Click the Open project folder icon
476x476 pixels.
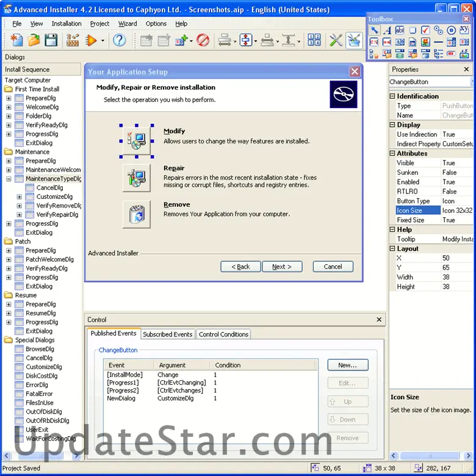tap(34, 40)
